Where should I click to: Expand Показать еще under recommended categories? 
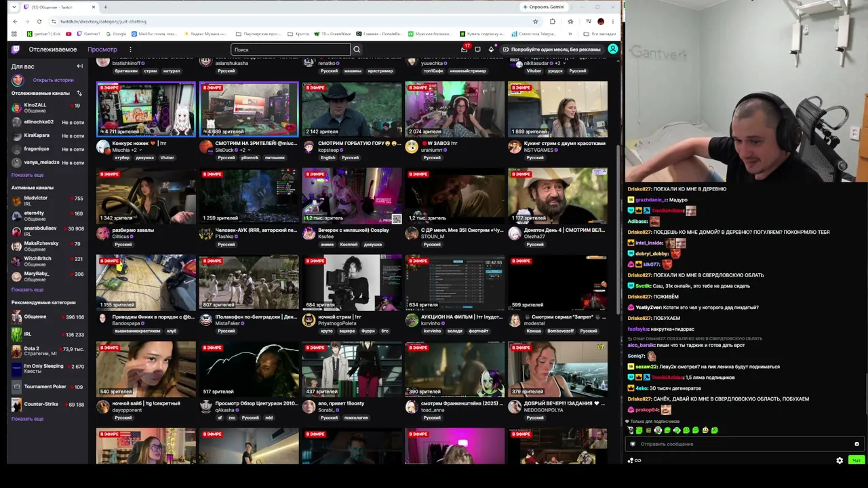27,419
